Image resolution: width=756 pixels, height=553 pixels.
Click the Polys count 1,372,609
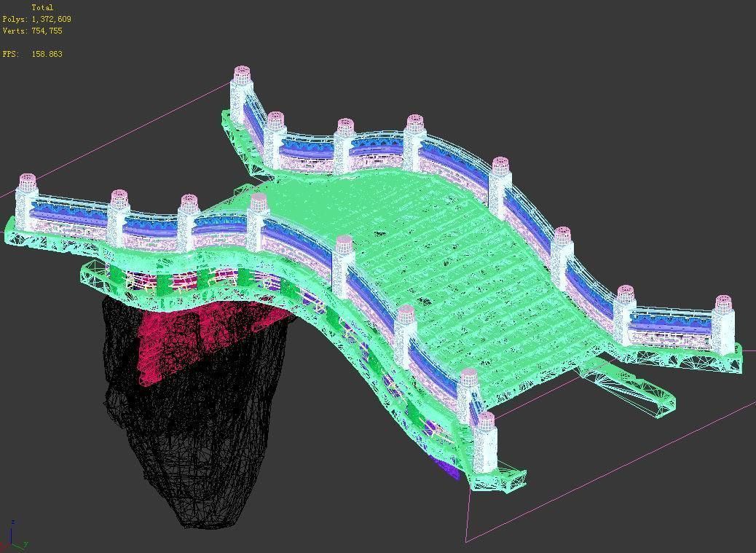51,19
